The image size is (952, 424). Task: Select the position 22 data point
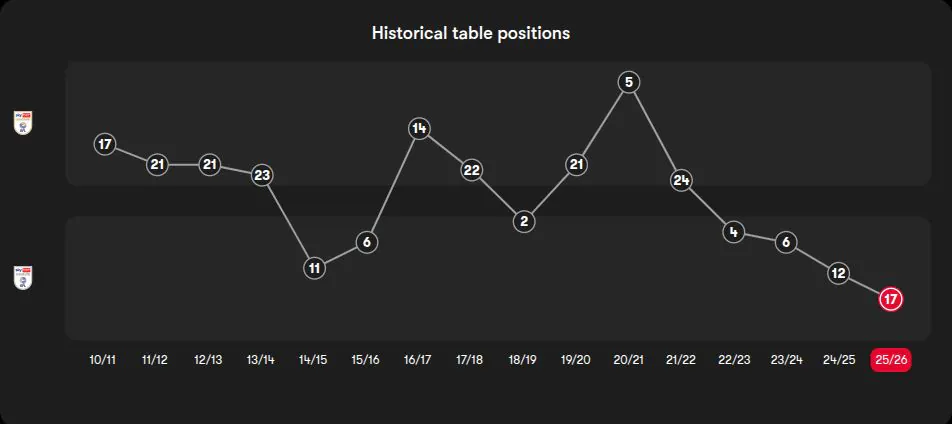pyautogui.click(x=472, y=170)
